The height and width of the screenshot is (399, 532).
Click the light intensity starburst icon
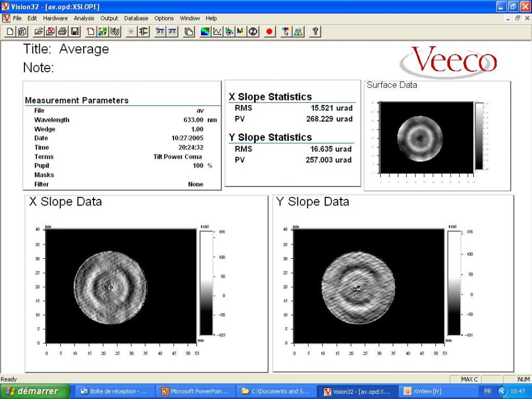pyautogui.click(x=131, y=32)
